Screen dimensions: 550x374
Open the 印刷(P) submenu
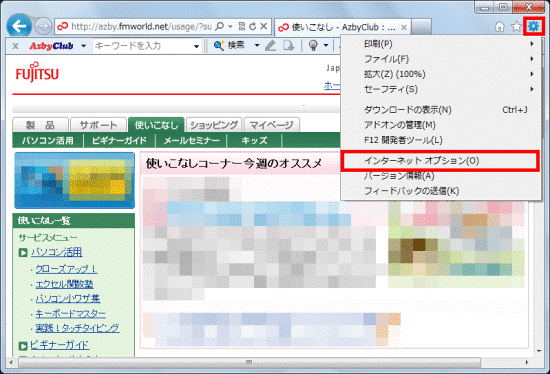coord(441,44)
